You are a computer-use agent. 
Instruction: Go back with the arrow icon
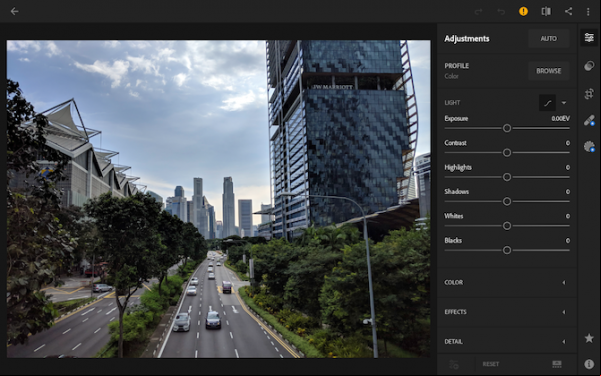(x=15, y=11)
